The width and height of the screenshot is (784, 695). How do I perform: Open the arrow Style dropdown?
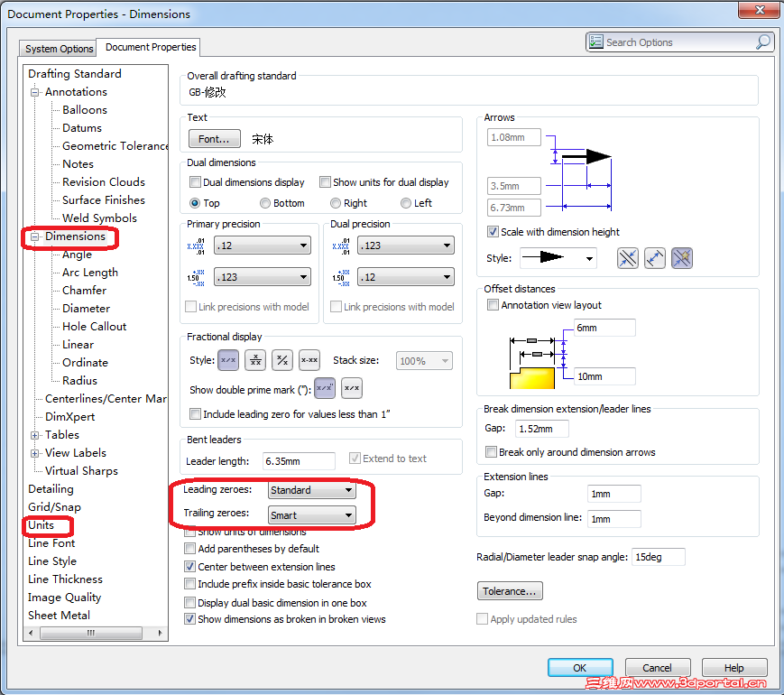pyautogui.click(x=558, y=258)
